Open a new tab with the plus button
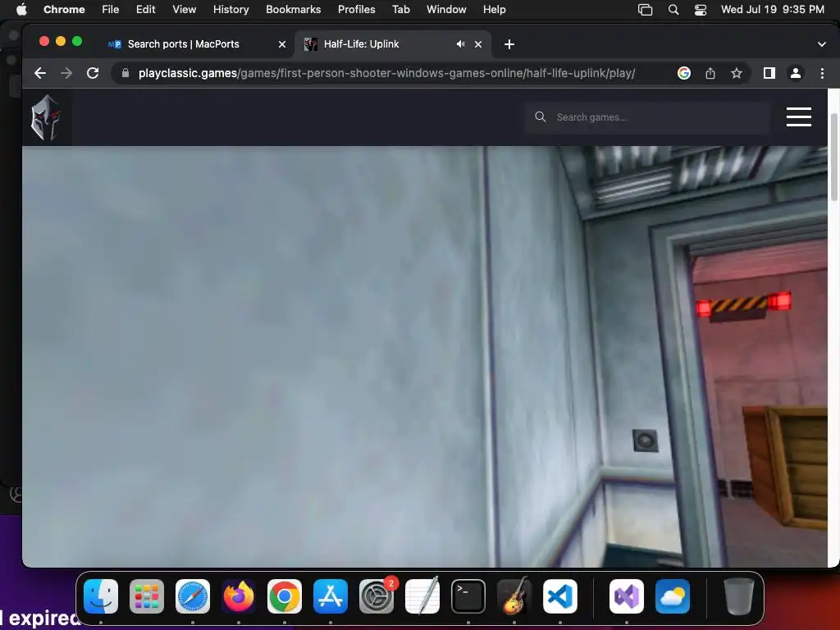 [x=509, y=44]
